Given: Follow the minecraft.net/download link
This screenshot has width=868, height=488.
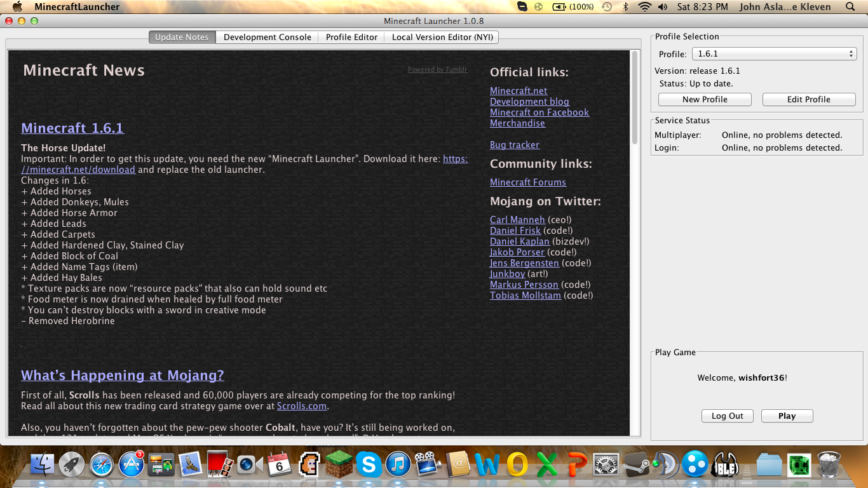Looking at the screenshot, I should pyautogui.click(x=78, y=170).
